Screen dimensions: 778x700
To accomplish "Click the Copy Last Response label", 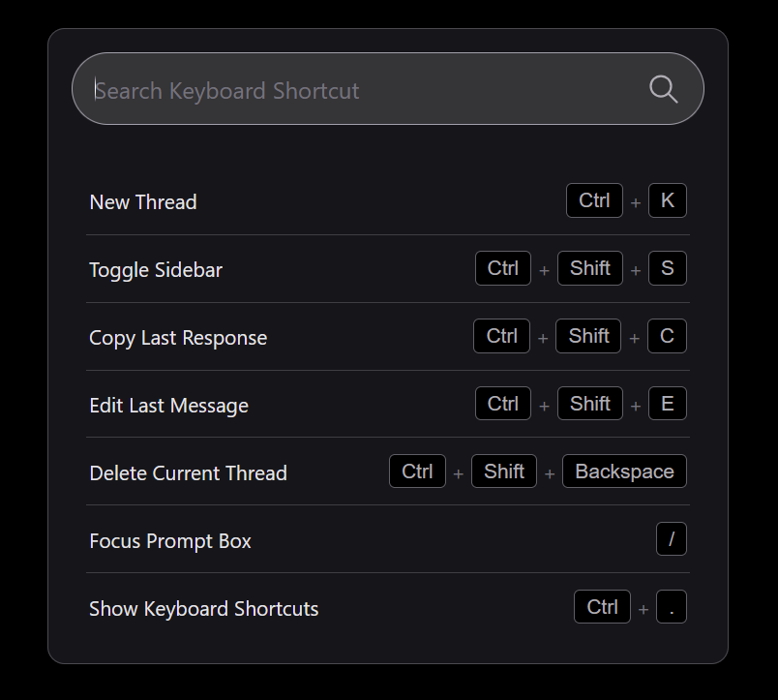I will tap(178, 338).
